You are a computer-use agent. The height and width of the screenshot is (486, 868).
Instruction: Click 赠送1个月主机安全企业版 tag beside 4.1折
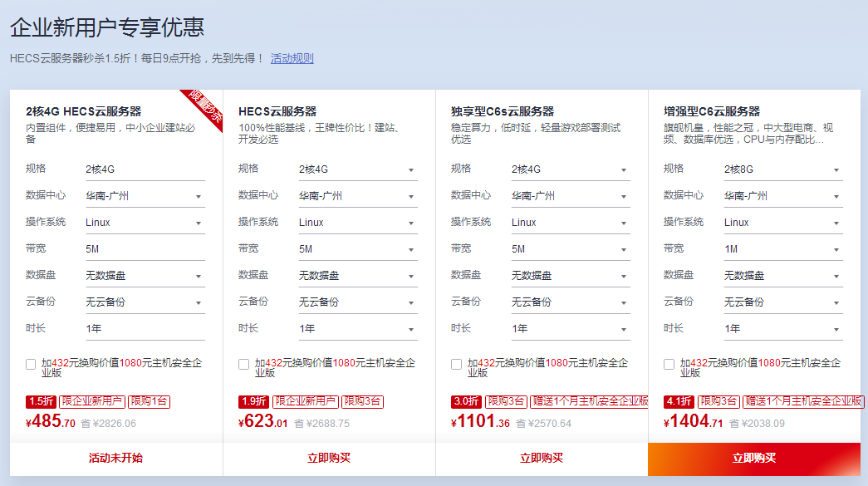[803, 401]
